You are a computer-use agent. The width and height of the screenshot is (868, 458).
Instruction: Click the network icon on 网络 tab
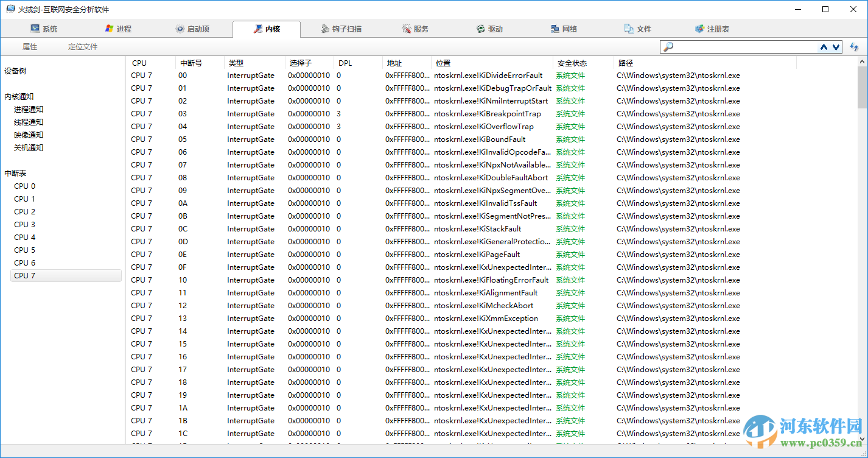pyautogui.click(x=555, y=29)
